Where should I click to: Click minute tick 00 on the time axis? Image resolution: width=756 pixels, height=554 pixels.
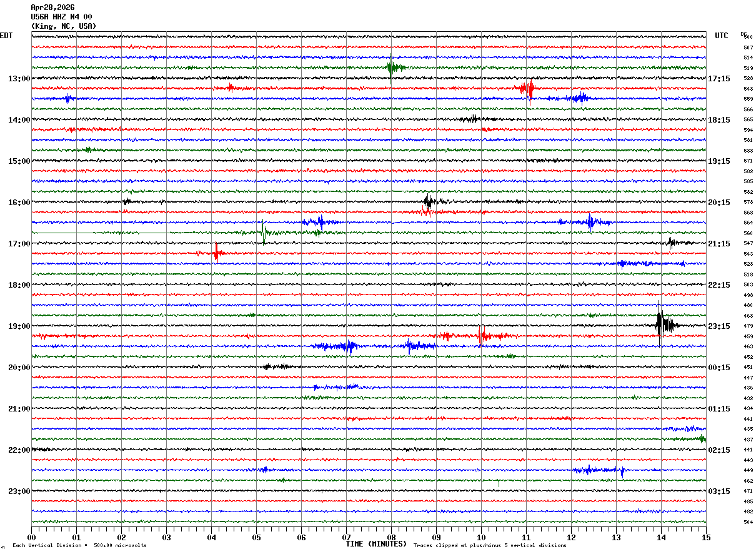31,537
